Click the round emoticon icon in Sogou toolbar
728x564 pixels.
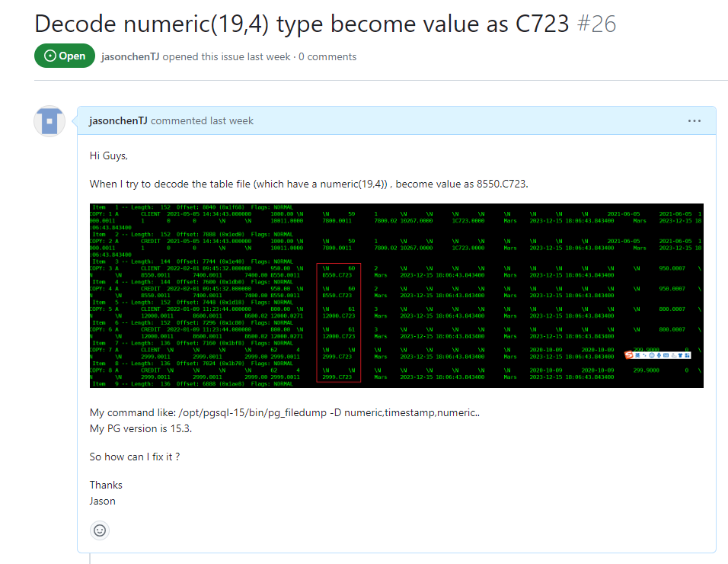[x=652, y=355]
